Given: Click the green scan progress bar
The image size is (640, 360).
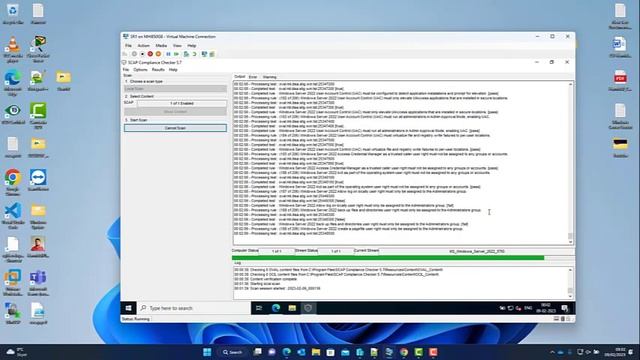Looking at the screenshot, I should tap(388, 258).
